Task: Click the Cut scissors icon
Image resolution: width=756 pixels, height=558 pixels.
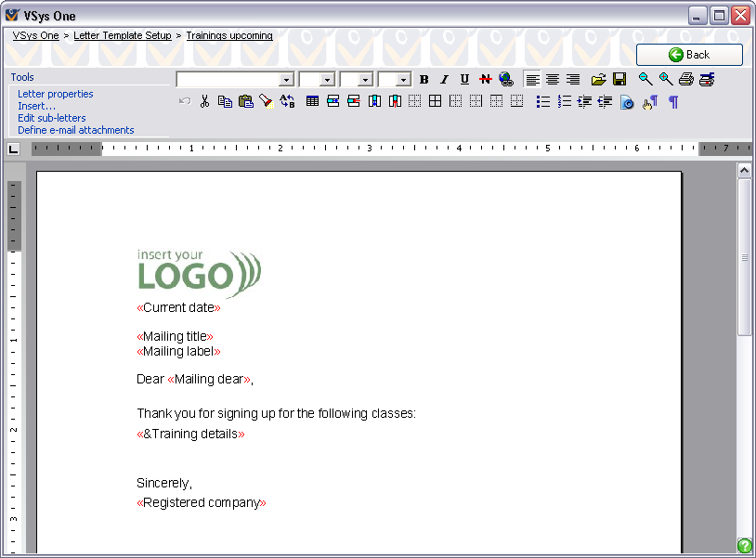Action: point(204,101)
